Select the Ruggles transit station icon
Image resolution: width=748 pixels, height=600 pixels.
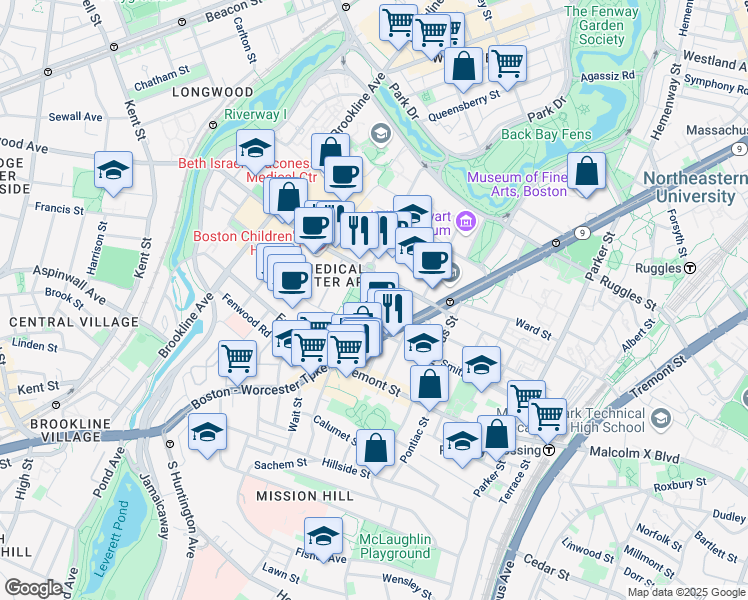click(x=690, y=268)
